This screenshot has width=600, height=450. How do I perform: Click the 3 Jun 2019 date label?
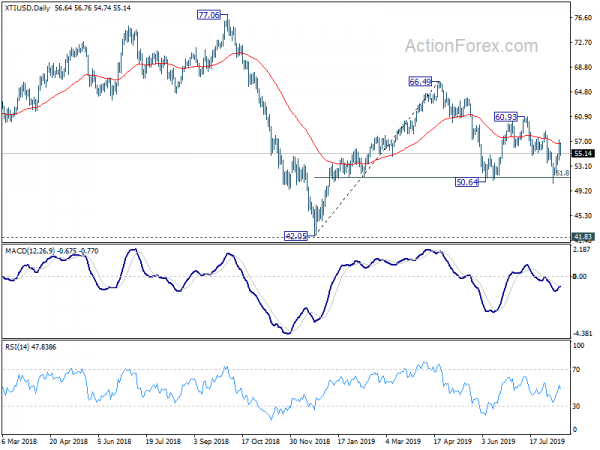499,442
